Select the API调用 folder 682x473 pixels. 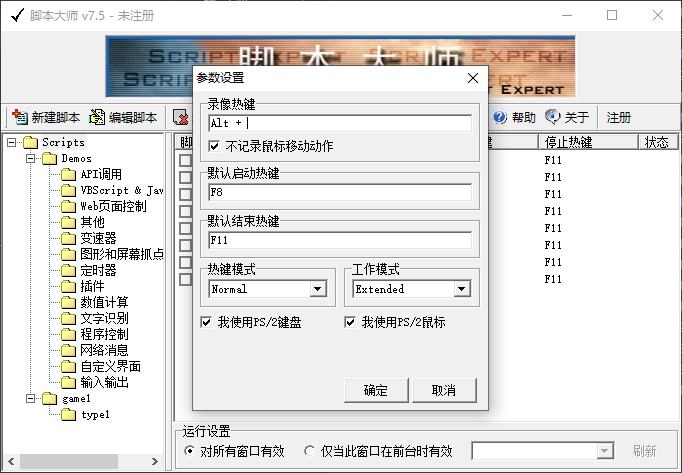tap(91, 174)
